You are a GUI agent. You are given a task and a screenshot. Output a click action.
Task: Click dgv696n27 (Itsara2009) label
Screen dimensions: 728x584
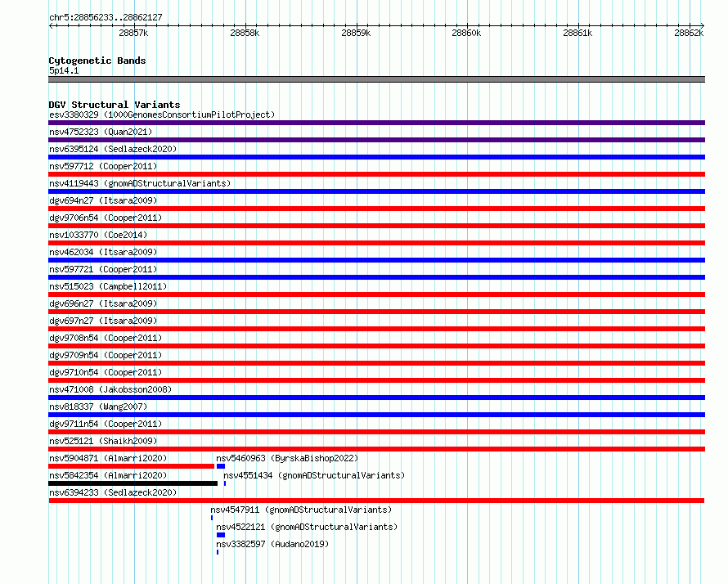point(103,303)
